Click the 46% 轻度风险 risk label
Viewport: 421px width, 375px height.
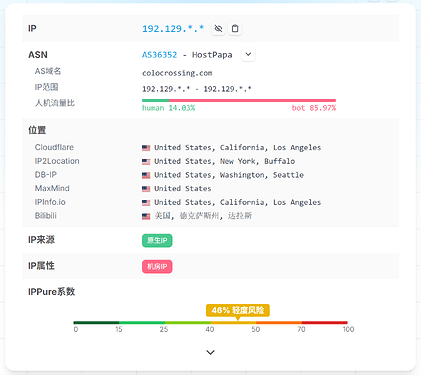pyautogui.click(x=238, y=310)
